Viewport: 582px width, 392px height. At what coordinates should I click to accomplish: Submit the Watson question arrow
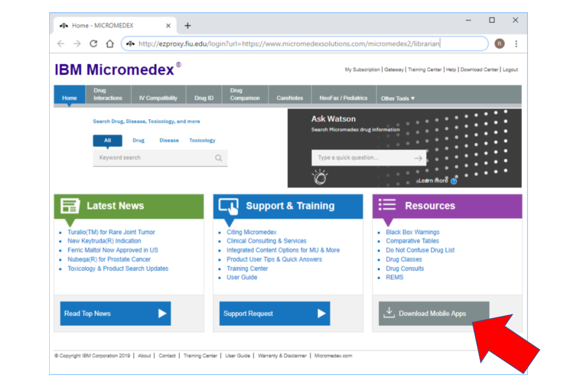click(x=419, y=158)
